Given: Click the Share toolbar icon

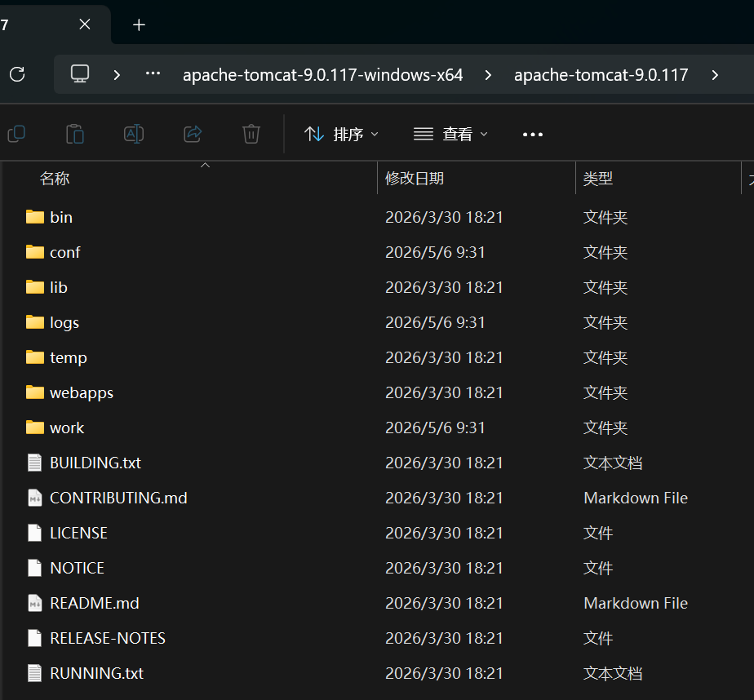Looking at the screenshot, I should coord(193,134).
